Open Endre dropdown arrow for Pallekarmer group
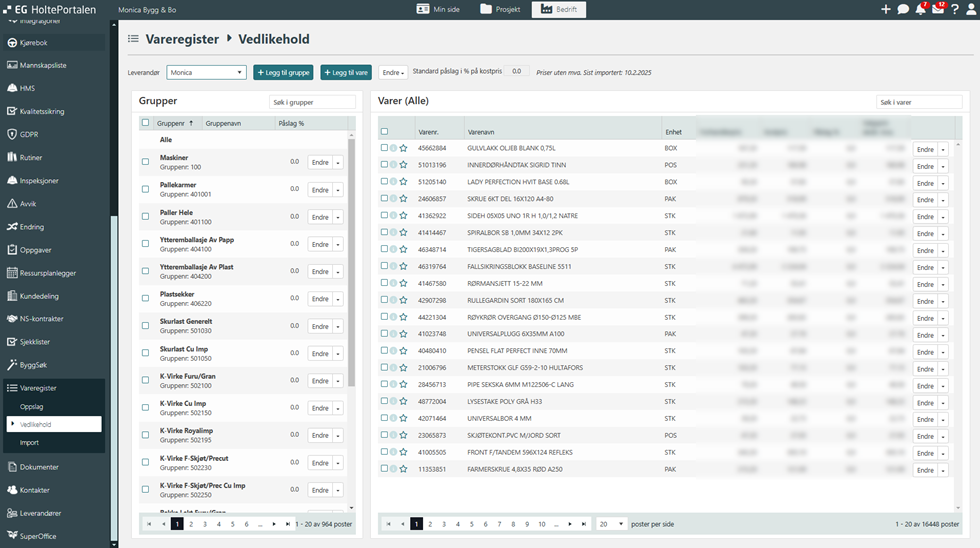 coord(338,190)
